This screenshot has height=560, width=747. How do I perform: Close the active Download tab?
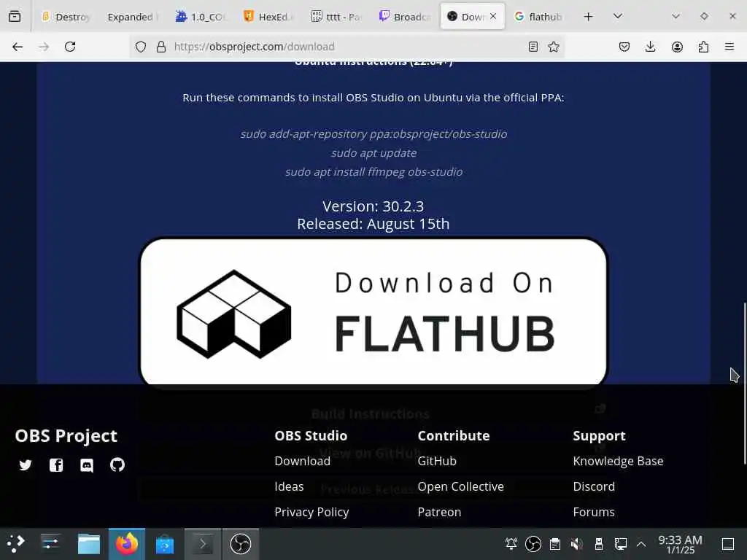pos(493,16)
